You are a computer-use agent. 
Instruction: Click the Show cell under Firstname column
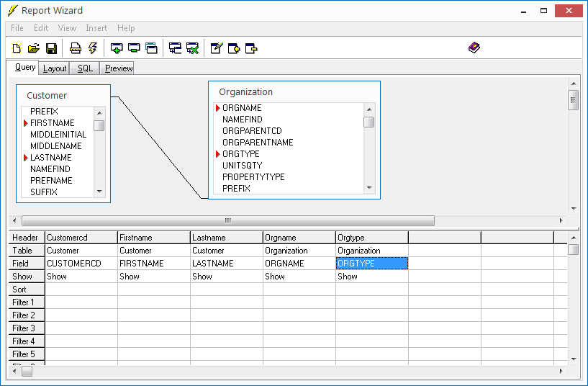154,277
